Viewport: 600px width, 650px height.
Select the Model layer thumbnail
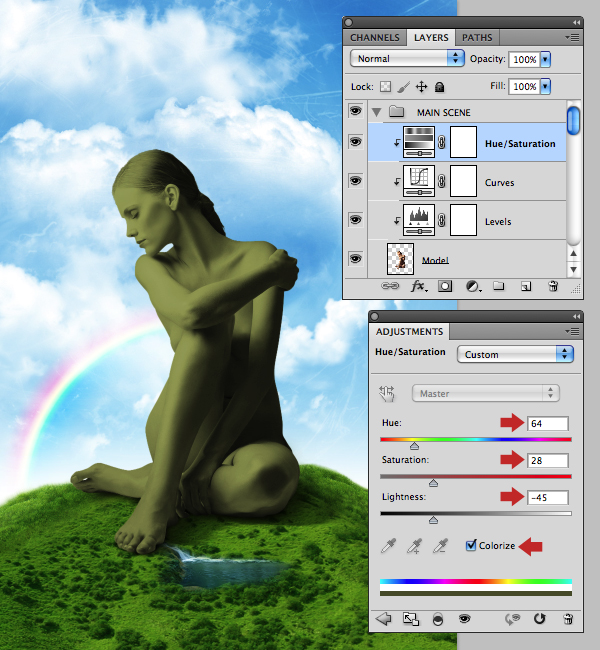pyautogui.click(x=400, y=259)
